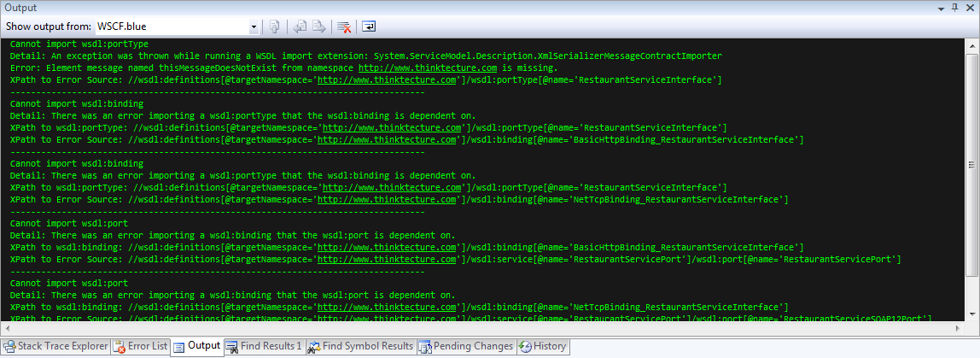This screenshot has height=358, width=980.
Task: Click the vertical scrollbar thumb
Action: pyautogui.click(x=971, y=165)
